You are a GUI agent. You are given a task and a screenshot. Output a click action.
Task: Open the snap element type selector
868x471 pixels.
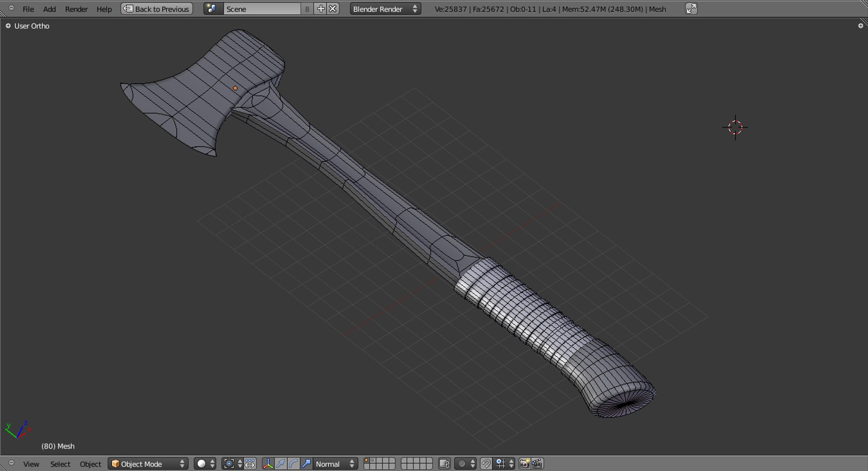click(504, 464)
